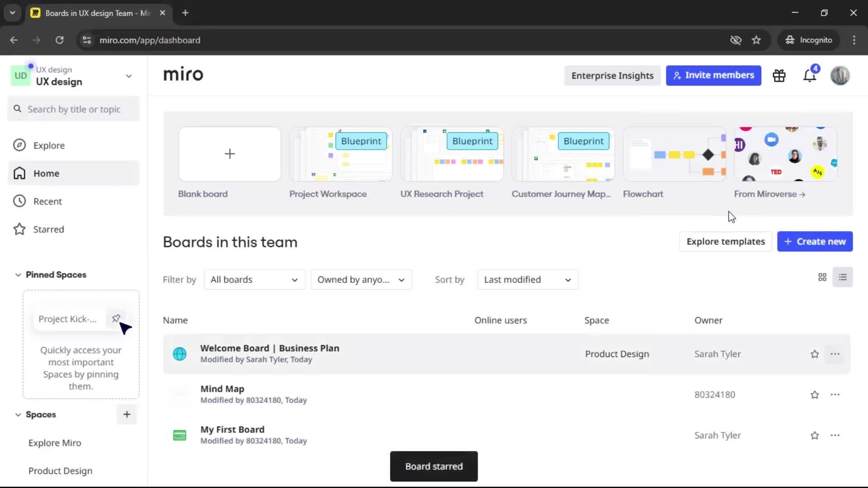Click the Name column header
868x488 pixels.
point(175,320)
